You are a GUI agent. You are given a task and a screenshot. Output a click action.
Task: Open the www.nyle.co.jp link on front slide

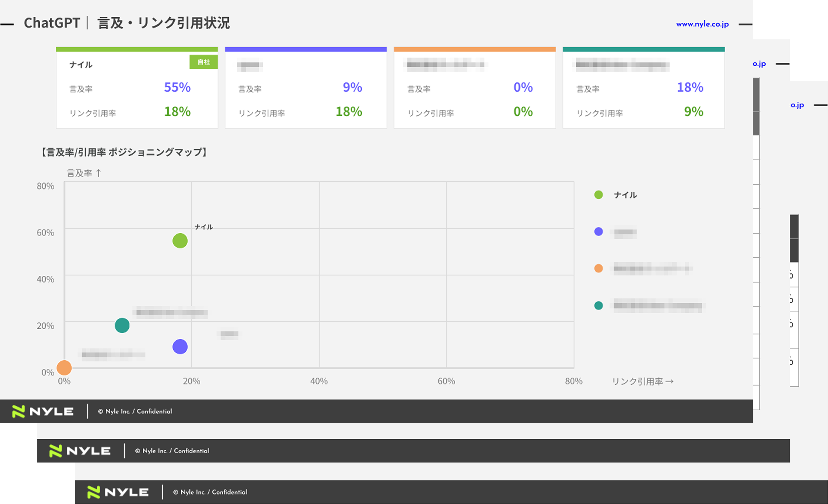[x=702, y=24]
